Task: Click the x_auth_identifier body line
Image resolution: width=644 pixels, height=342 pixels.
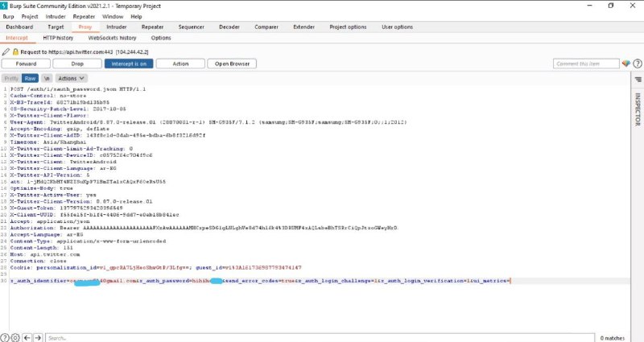Action: (x=260, y=281)
